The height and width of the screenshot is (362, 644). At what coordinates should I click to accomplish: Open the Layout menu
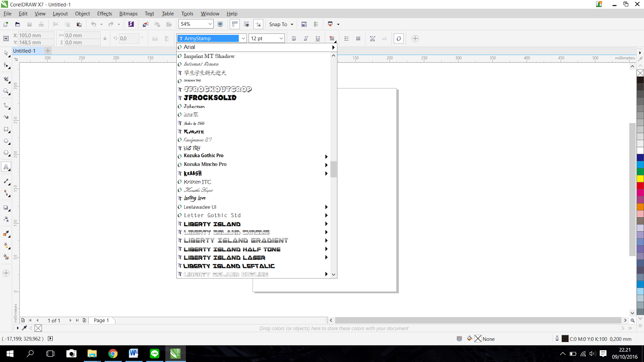(x=60, y=14)
